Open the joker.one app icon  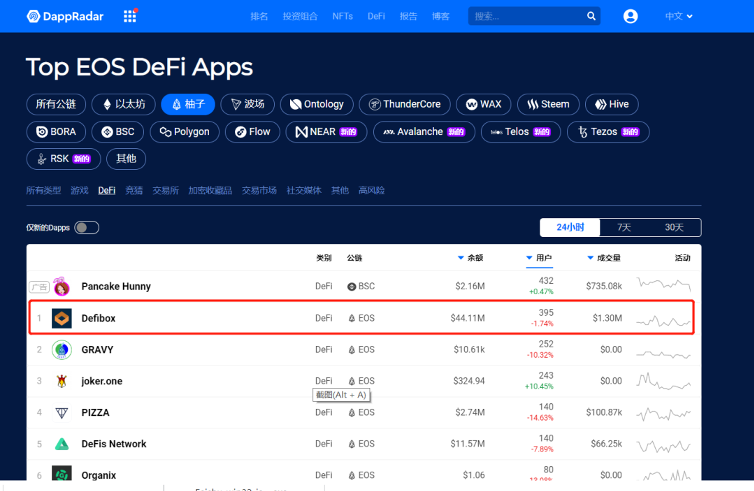62,381
